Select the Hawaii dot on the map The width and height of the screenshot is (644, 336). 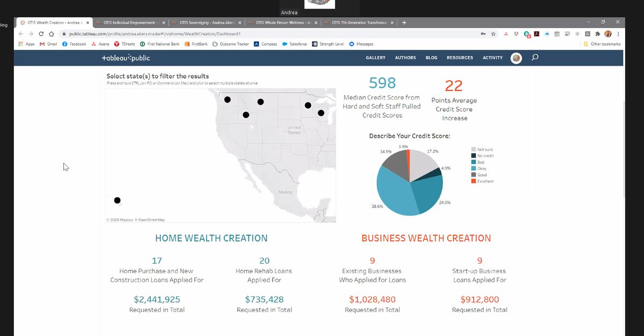tap(118, 200)
